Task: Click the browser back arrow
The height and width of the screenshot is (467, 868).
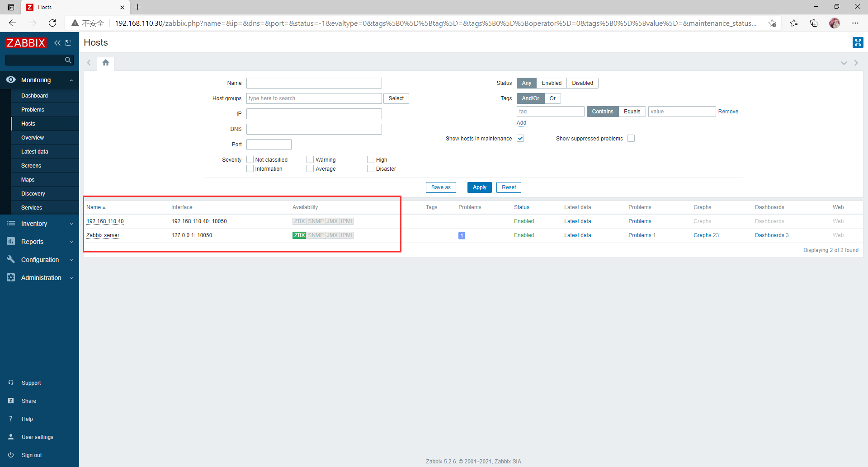Action: pos(13,23)
